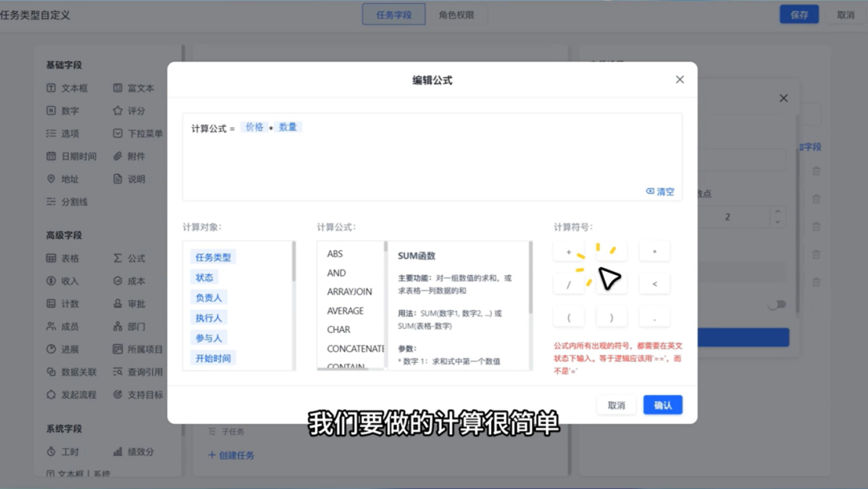Pick the 公式 sigma field icon
The height and width of the screenshot is (489, 868).
coord(117,258)
